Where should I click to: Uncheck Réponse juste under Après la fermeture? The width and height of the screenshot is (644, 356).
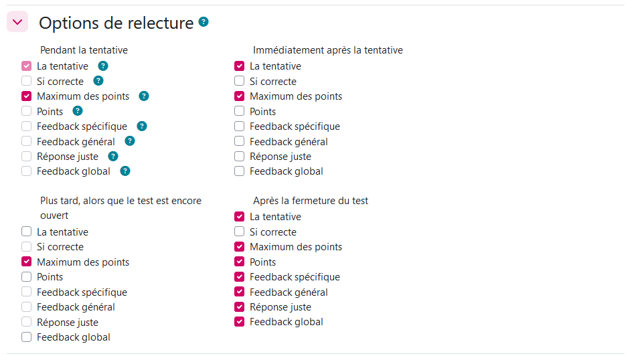pyautogui.click(x=240, y=307)
